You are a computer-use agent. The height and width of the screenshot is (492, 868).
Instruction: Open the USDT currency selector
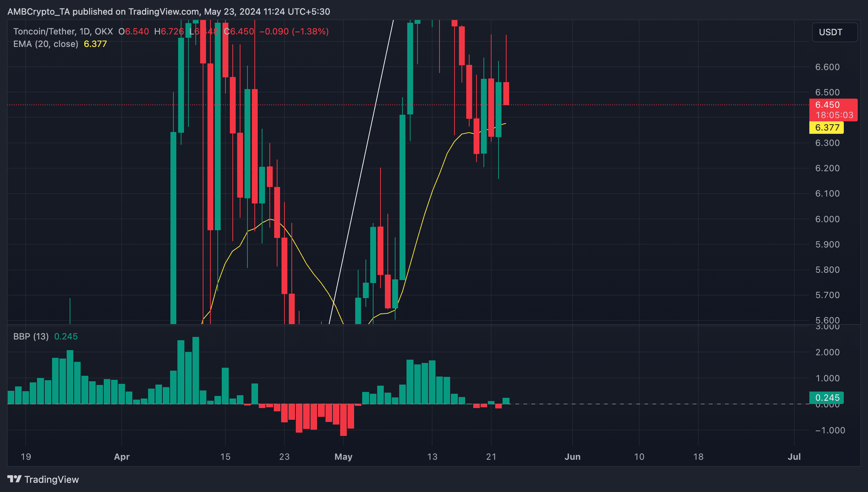(835, 32)
